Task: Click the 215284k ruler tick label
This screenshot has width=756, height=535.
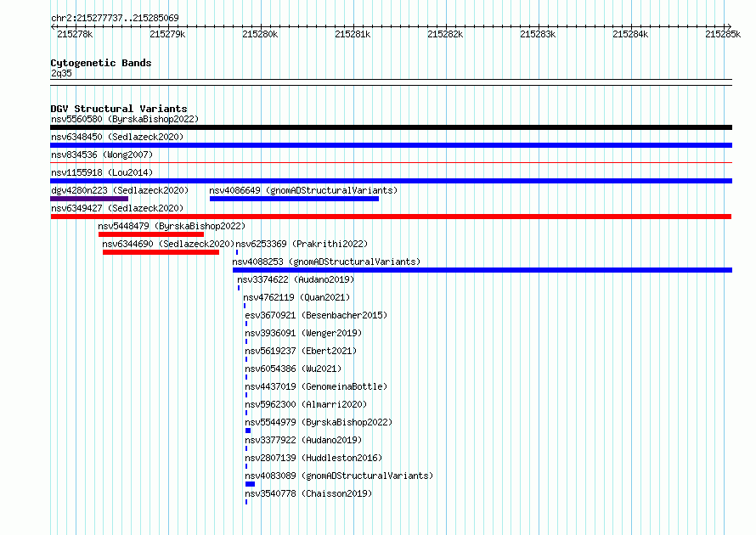Action: coord(630,34)
